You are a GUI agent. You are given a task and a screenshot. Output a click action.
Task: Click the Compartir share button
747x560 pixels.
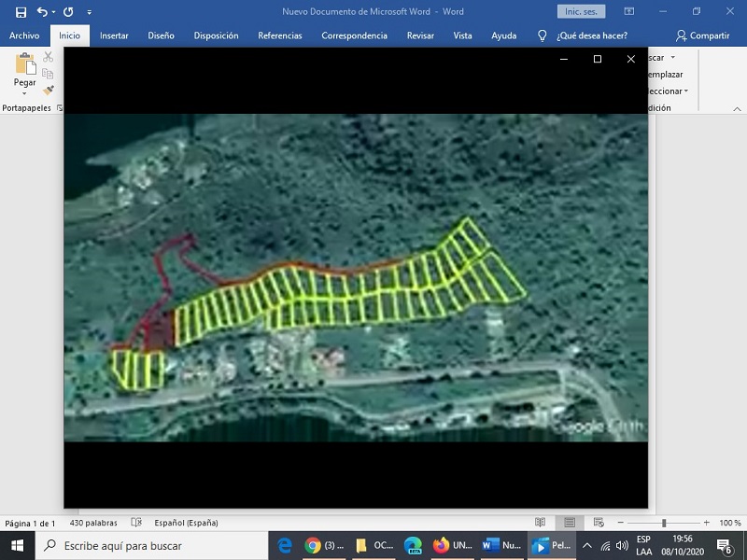coord(702,35)
